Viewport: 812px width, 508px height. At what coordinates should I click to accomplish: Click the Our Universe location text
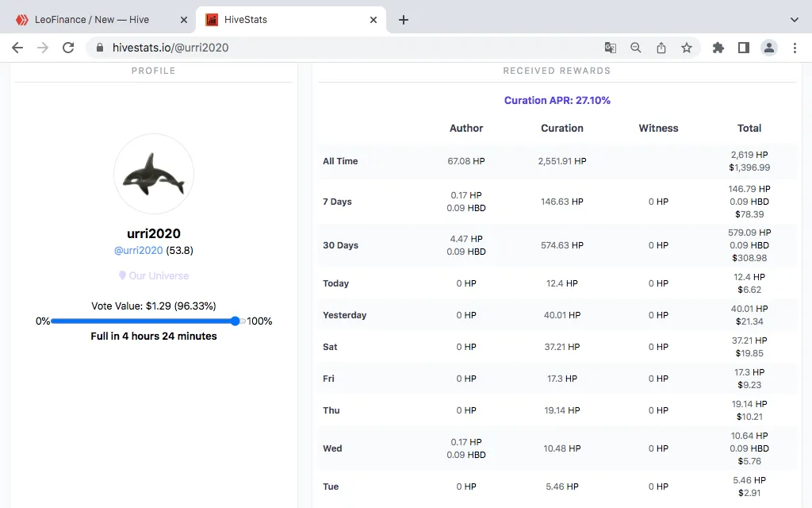[159, 275]
